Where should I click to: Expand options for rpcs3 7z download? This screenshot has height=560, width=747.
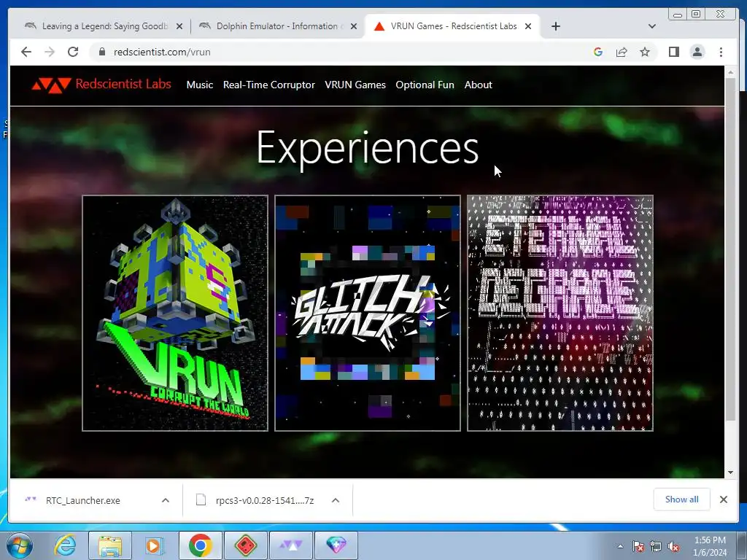tap(336, 500)
